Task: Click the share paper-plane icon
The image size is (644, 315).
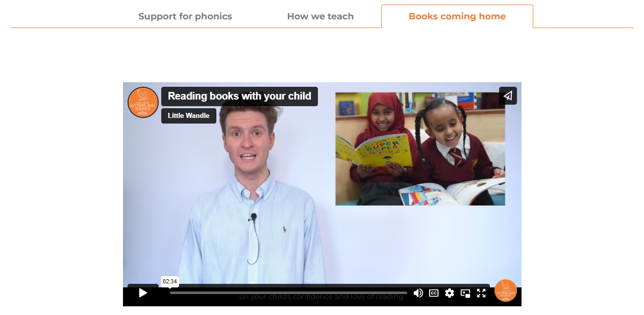Action: pyautogui.click(x=508, y=95)
